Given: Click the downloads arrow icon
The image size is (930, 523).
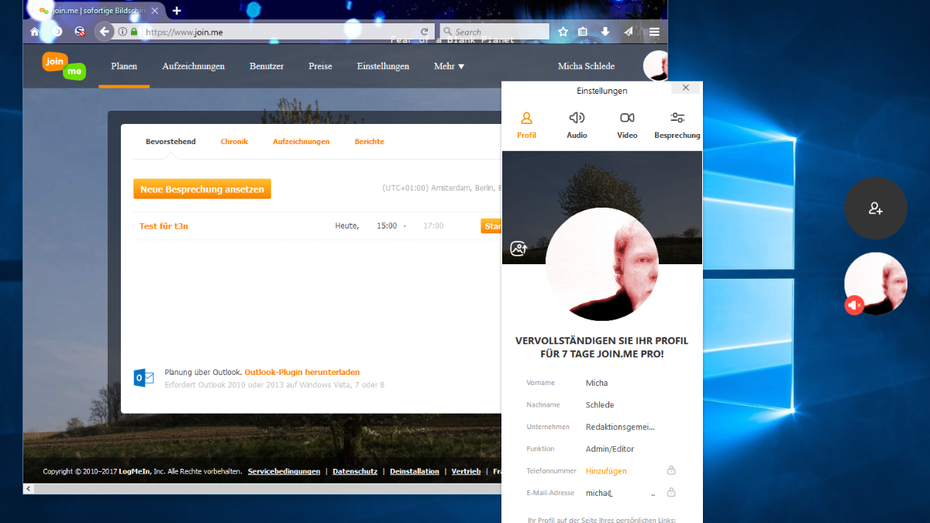Looking at the screenshot, I should click(605, 31).
